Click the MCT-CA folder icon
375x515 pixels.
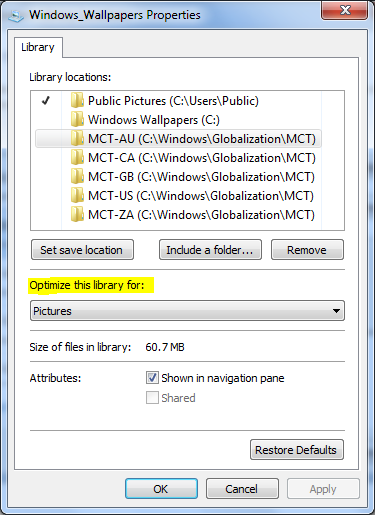coord(77,157)
